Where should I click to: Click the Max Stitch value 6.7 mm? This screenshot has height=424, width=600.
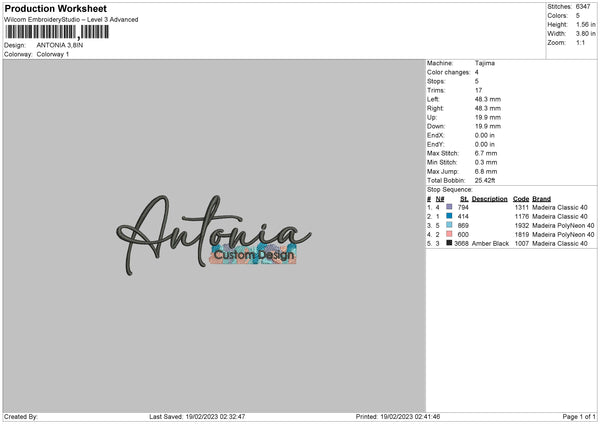tap(486, 153)
